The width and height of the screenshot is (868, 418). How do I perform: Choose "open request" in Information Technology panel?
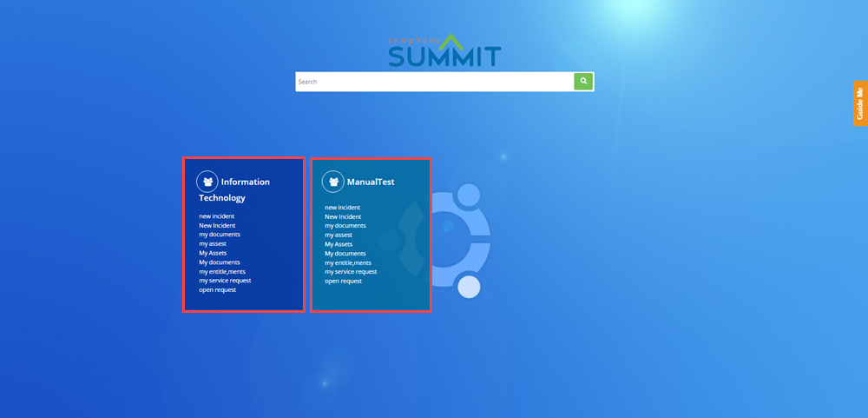pyautogui.click(x=217, y=289)
